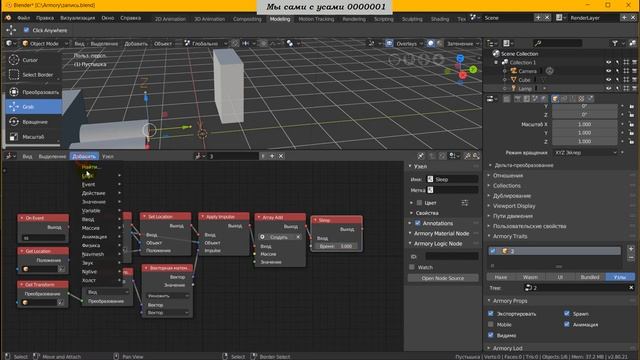Open custom color presets icon next to Цвет
The height and width of the screenshot is (360, 640).
tap(464, 203)
